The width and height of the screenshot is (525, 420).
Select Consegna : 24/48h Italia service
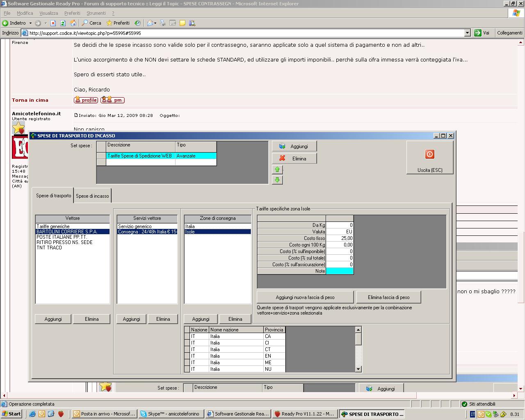[148, 232]
